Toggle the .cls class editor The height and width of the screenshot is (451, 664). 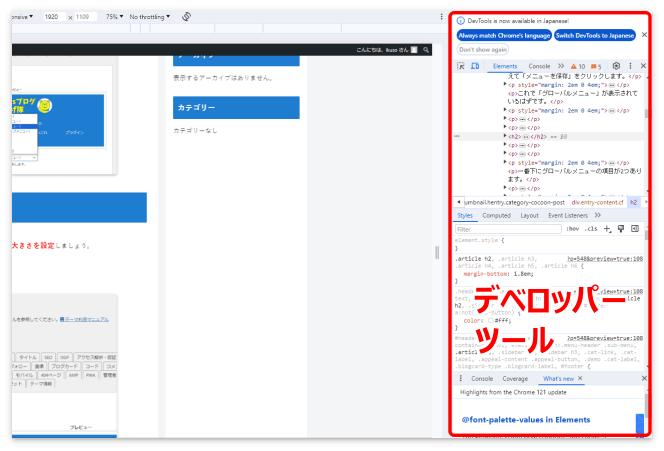click(591, 229)
